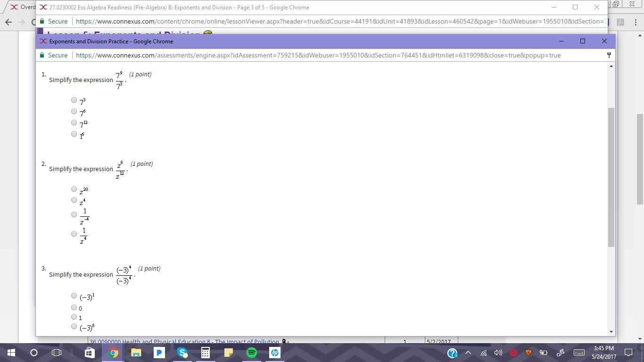Open the volume control in tray

coord(498,353)
